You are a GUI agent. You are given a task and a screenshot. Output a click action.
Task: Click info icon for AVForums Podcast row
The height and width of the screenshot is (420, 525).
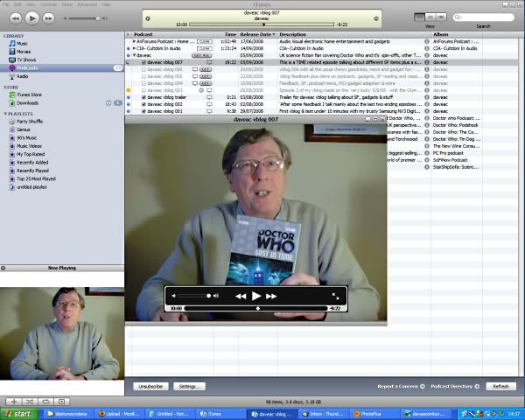427,41
